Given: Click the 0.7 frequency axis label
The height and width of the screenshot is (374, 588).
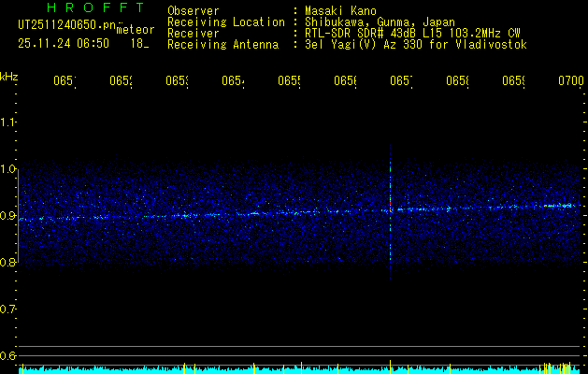Looking at the screenshot, I should click(x=7, y=309).
